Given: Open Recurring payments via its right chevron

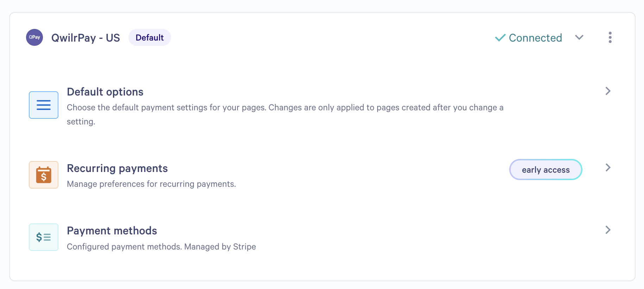Looking at the screenshot, I should coord(608,167).
